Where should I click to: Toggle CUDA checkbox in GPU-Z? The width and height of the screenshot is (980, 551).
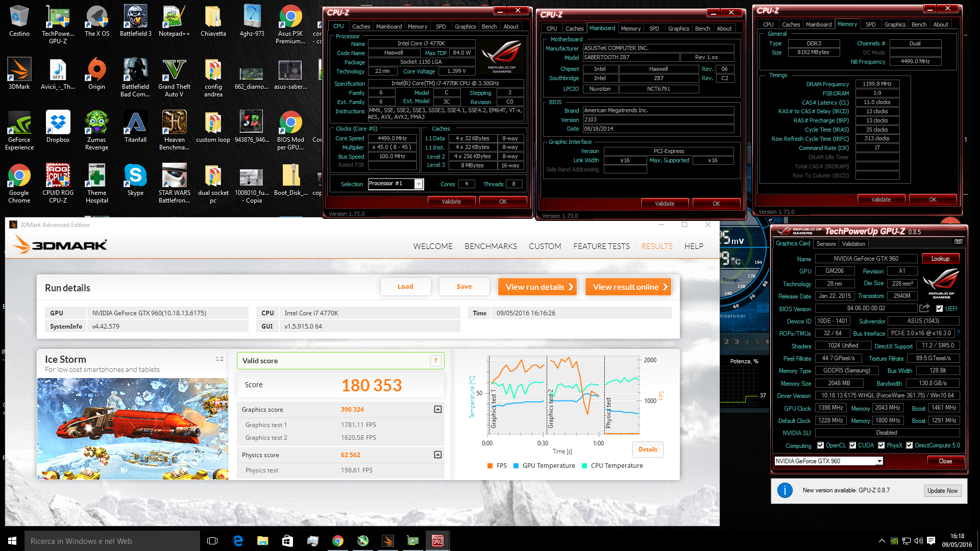coord(852,445)
